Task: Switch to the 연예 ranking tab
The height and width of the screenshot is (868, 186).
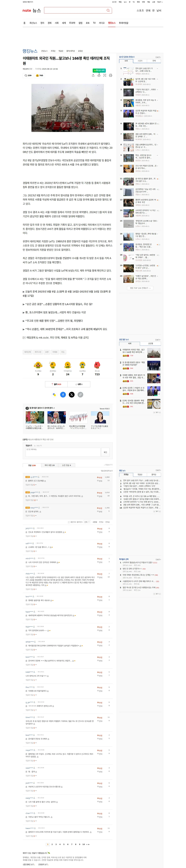Action: pyautogui.click(x=154, y=61)
